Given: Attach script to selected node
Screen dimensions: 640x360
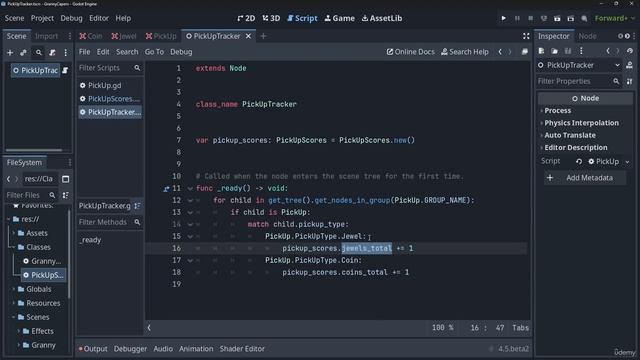Looking at the screenshot, I should 52,53.
